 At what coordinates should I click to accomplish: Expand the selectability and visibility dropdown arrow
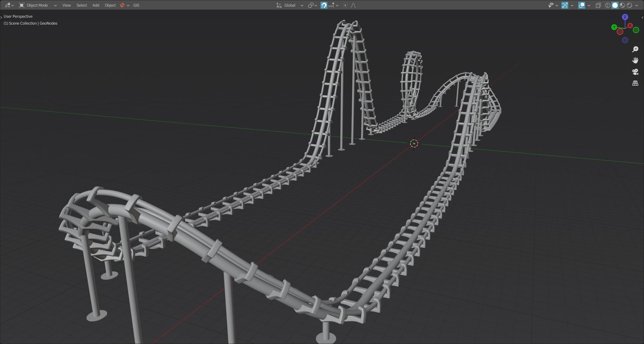point(557,5)
